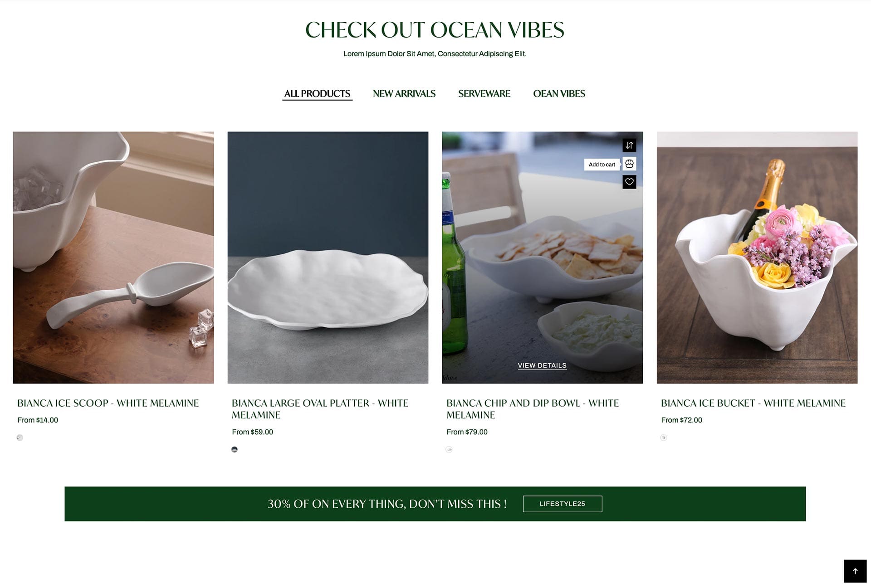The width and height of the screenshot is (871, 588).
Task: Open Bianca Large Oval Platter title link
Action: 320,409
